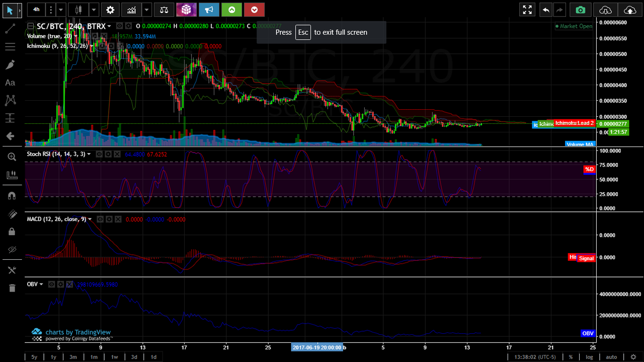Expand the cursor tool flyout arrow
The height and width of the screenshot is (362, 644).
click(x=19, y=10)
